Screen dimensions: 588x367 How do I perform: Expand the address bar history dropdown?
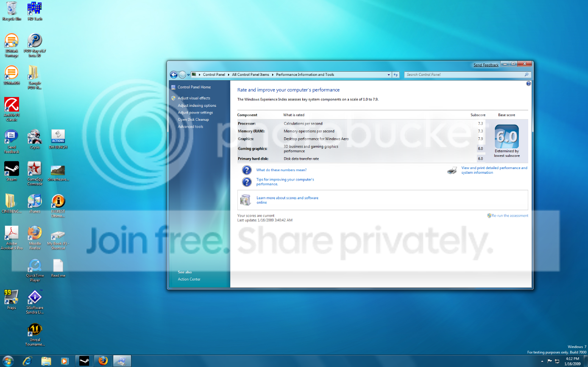coord(389,75)
